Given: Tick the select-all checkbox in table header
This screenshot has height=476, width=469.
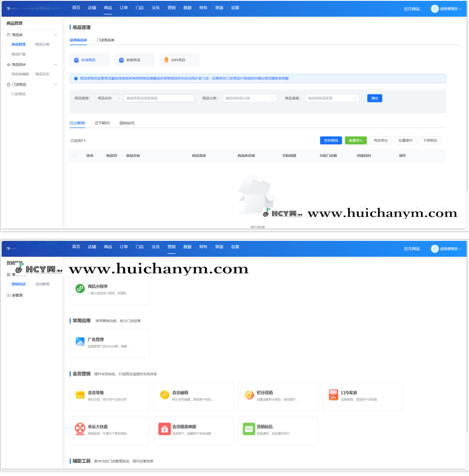Looking at the screenshot, I should click(x=74, y=156).
